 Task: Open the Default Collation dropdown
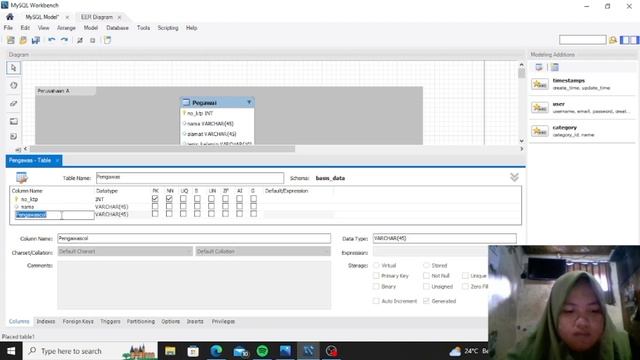(263, 251)
